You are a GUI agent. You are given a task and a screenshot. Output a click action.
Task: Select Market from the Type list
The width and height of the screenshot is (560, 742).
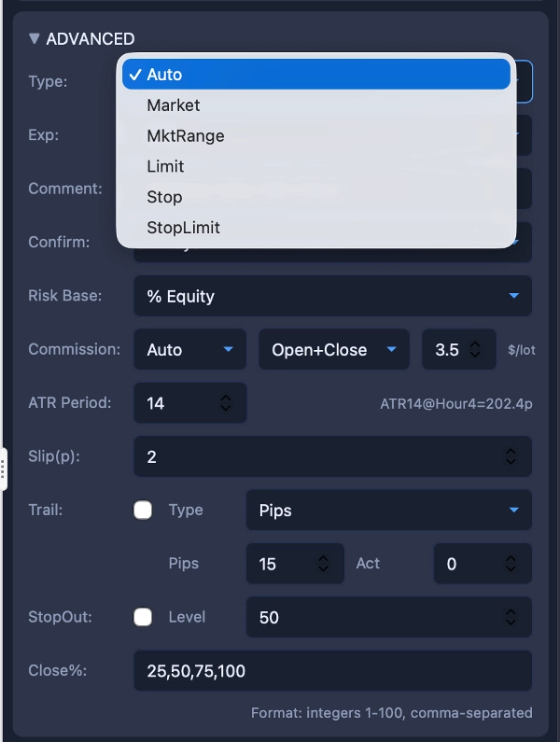174,105
